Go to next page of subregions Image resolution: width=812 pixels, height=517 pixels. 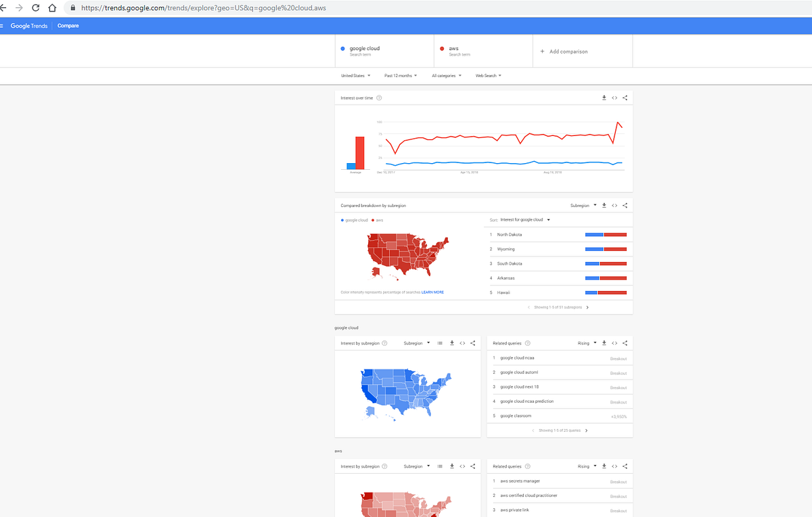[x=587, y=307]
